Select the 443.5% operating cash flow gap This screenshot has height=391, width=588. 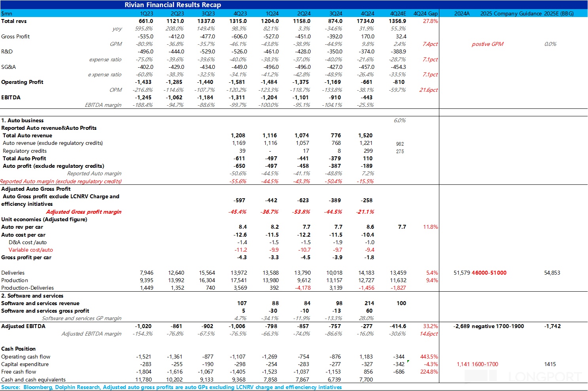[429, 357]
